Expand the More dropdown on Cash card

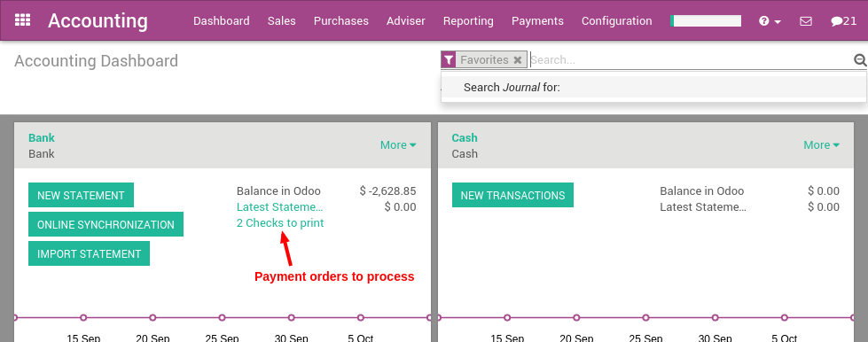822,145
